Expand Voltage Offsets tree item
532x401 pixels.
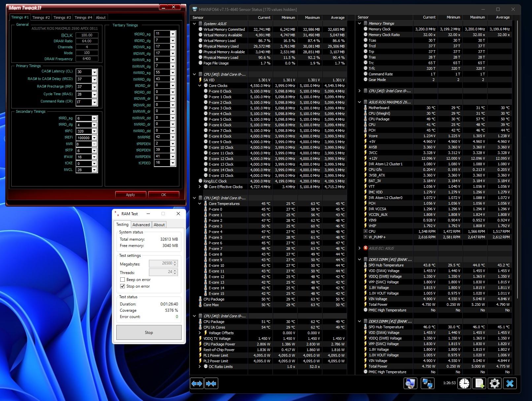tap(200, 333)
